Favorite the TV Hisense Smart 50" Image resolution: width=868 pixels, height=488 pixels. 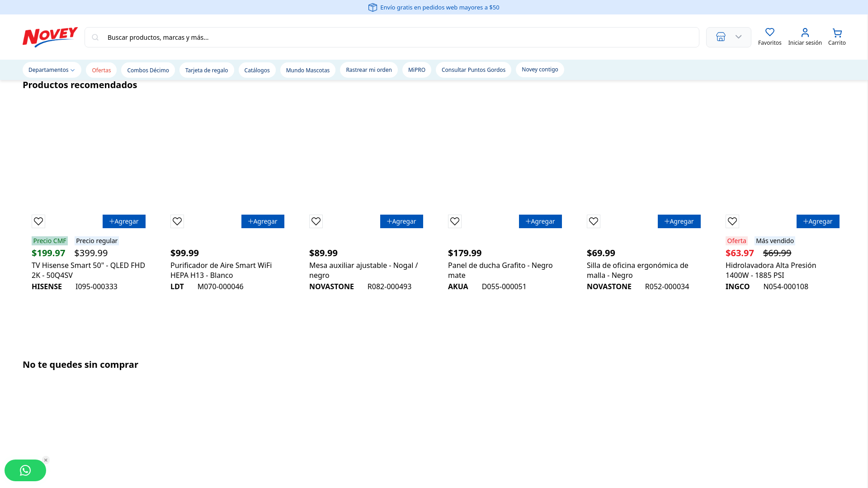pos(38,221)
